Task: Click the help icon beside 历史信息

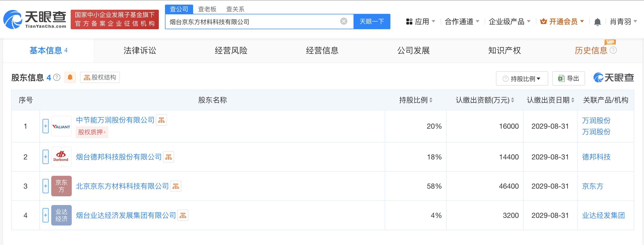Action: coord(613,50)
